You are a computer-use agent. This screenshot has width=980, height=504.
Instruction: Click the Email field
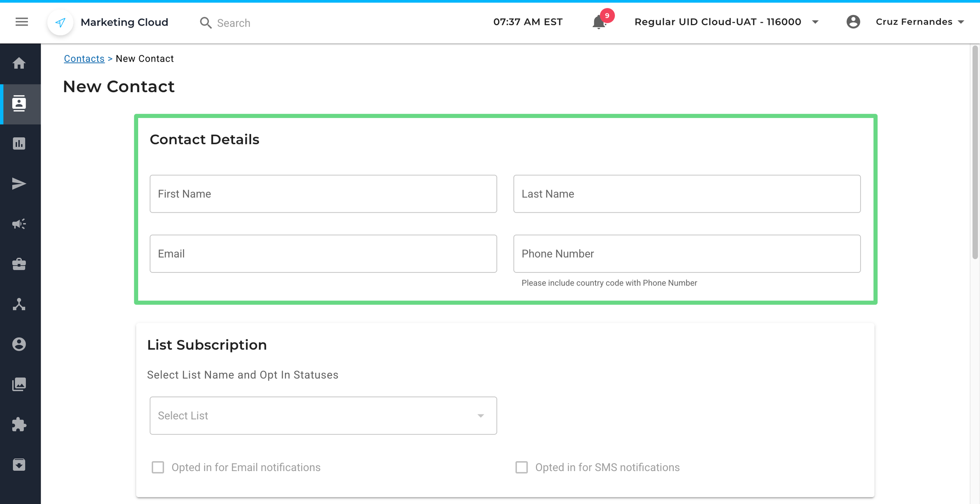point(323,254)
